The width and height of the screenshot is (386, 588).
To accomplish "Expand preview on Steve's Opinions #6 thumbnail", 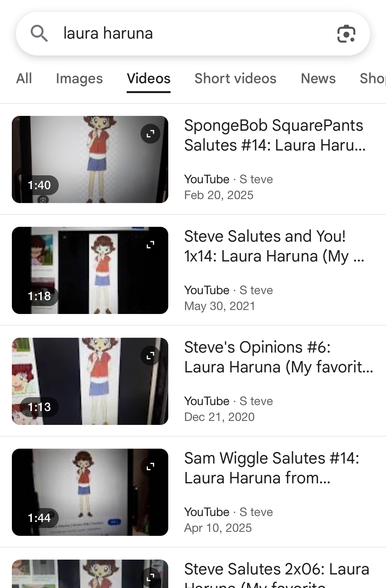I will pyautogui.click(x=150, y=356).
